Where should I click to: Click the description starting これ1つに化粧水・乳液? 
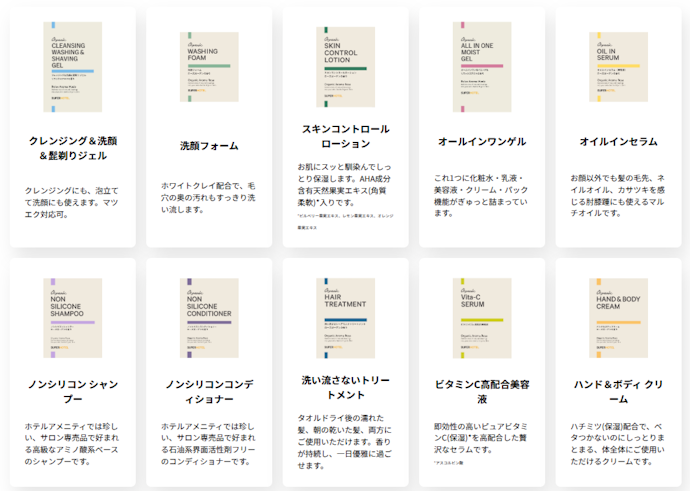click(x=481, y=196)
